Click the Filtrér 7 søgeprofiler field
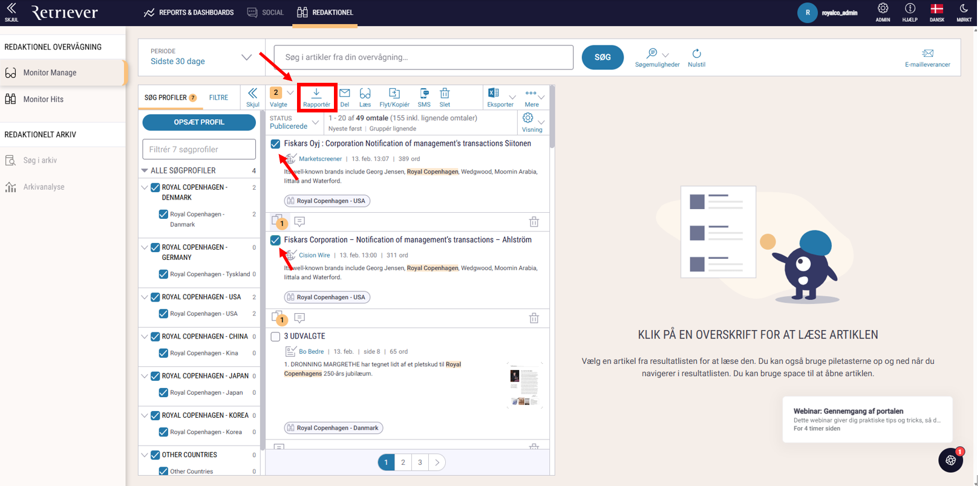This screenshot has height=486, width=980. click(x=199, y=149)
